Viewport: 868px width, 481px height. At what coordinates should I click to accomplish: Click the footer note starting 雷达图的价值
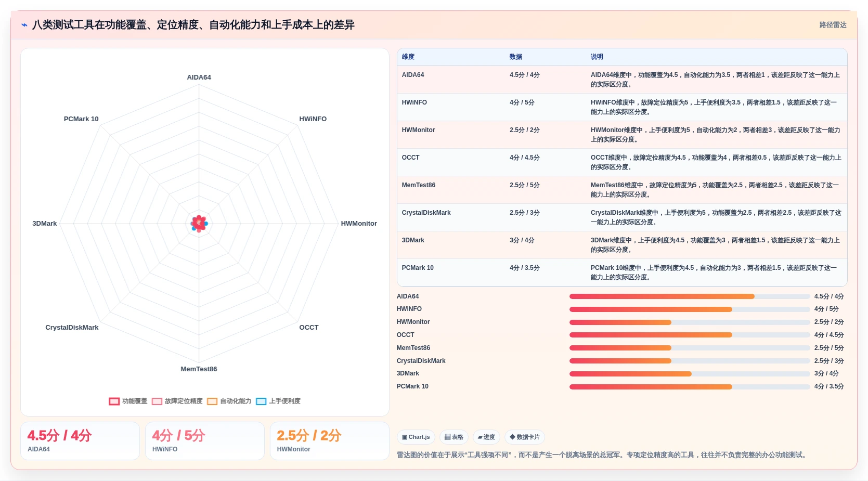click(603, 455)
